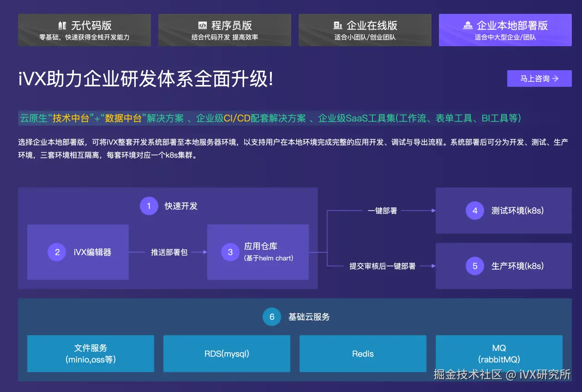Viewport: 582px width, 392px height.
Task: Click the highlighted CI/CD text
Action: pyautogui.click(x=237, y=118)
